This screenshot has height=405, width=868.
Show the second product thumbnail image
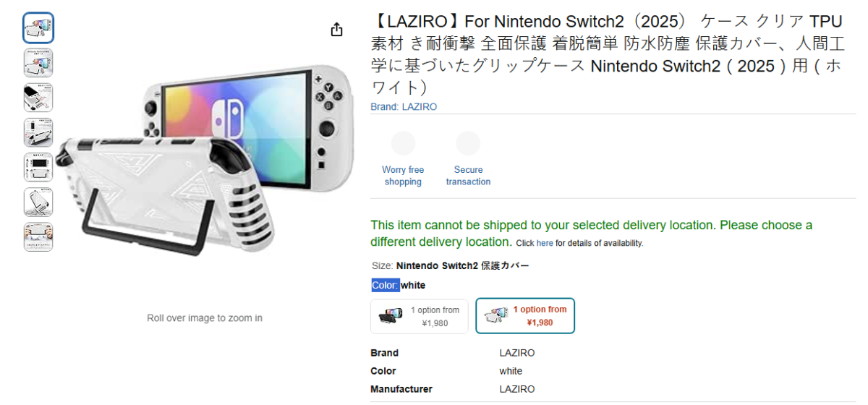(38, 63)
